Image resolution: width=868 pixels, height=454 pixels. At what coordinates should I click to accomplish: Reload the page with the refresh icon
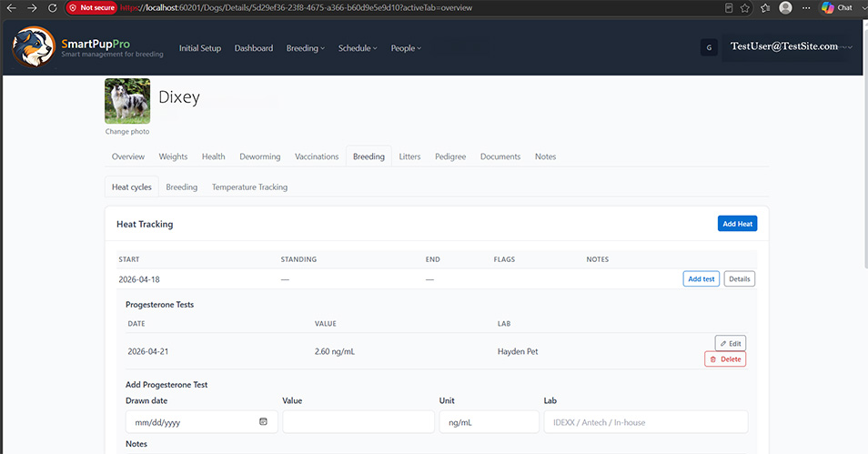53,8
